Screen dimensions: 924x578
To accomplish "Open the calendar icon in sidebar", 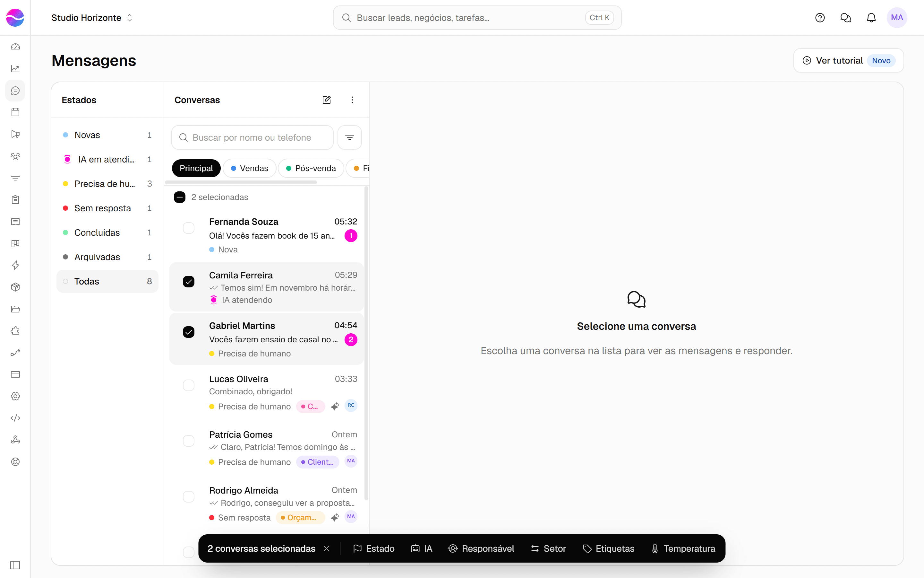I will tap(15, 112).
